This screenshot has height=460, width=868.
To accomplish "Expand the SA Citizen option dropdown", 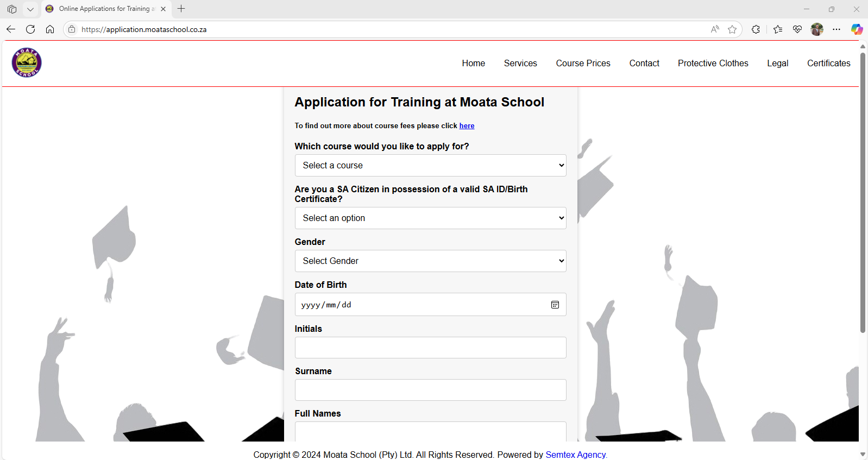I will pyautogui.click(x=430, y=218).
